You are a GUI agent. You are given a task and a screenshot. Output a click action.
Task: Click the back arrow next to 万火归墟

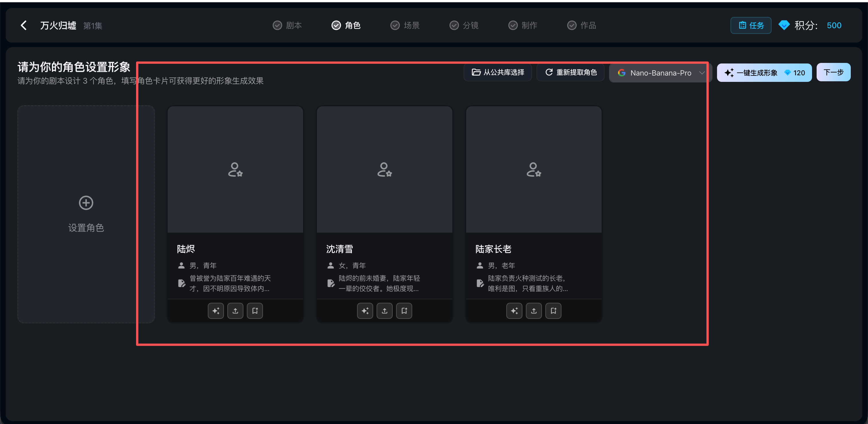tap(24, 25)
